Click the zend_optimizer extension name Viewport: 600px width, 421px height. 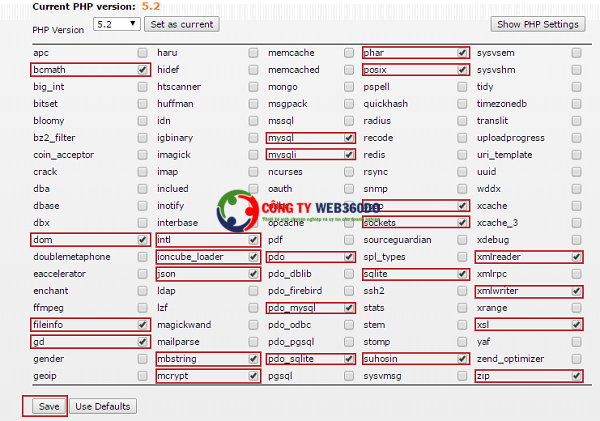(x=510, y=359)
